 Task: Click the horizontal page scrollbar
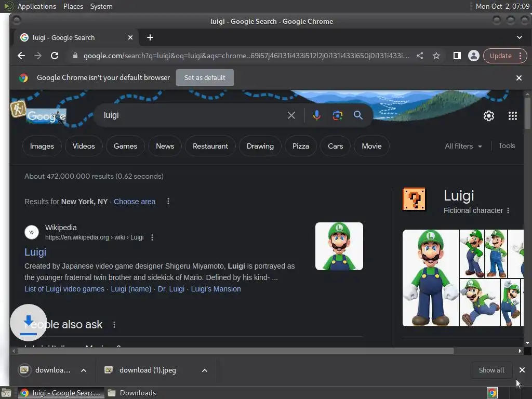235,351
